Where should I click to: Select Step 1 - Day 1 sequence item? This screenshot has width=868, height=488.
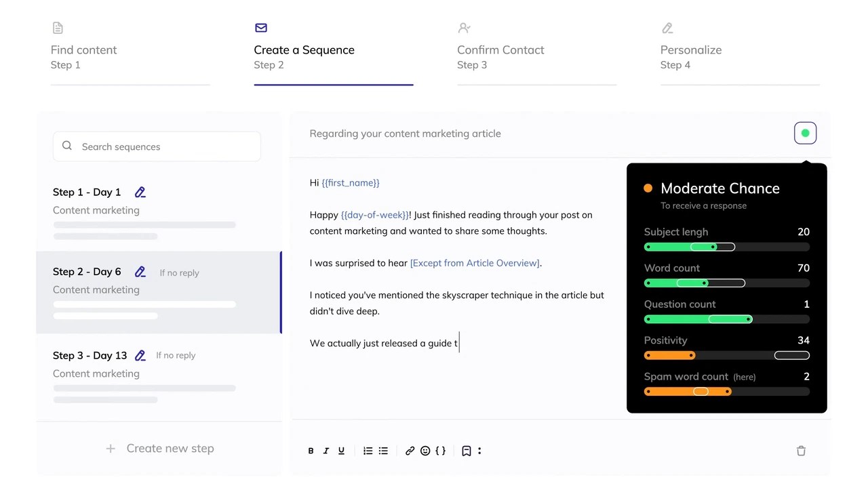[159, 211]
